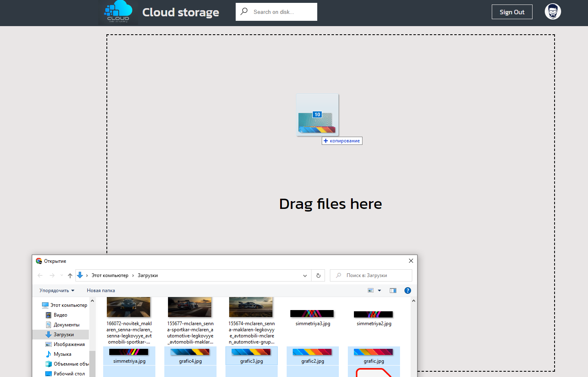
Task: Select Музыка in the sidebar
Action: pyautogui.click(x=62, y=354)
